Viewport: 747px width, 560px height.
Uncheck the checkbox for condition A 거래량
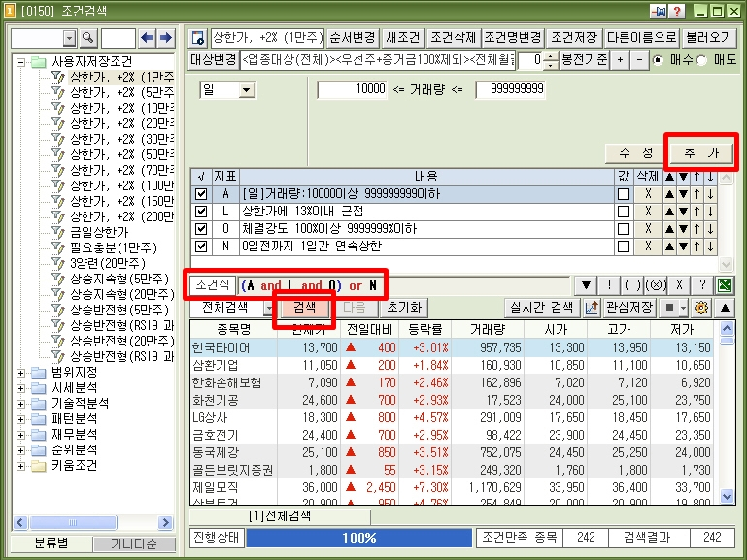tap(201, 194)
